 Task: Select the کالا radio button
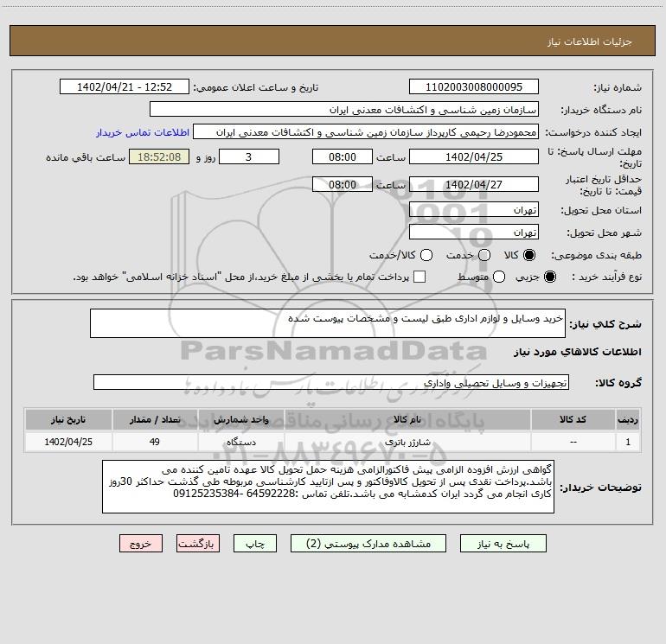[529, 255]
